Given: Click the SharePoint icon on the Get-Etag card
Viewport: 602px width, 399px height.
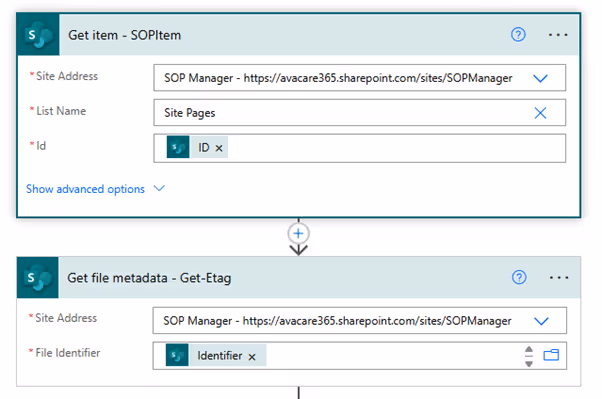Looking at the screenshot, I should (x=38, y=278).
